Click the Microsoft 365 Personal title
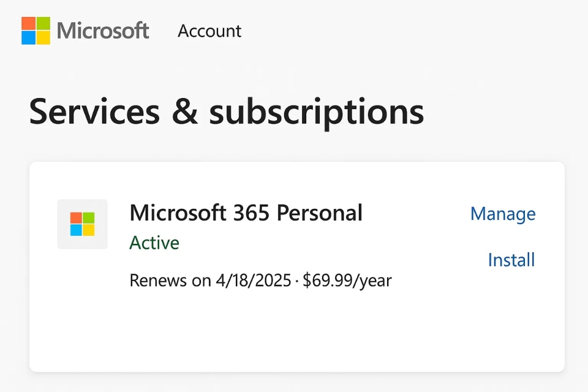The height and width of the screenshot is (392, 588). tap(246, 213)
